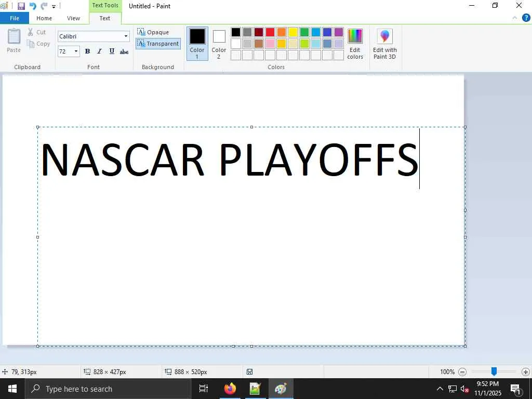
Task: Select Color 1 foreground box
Action: pos(197,44)
